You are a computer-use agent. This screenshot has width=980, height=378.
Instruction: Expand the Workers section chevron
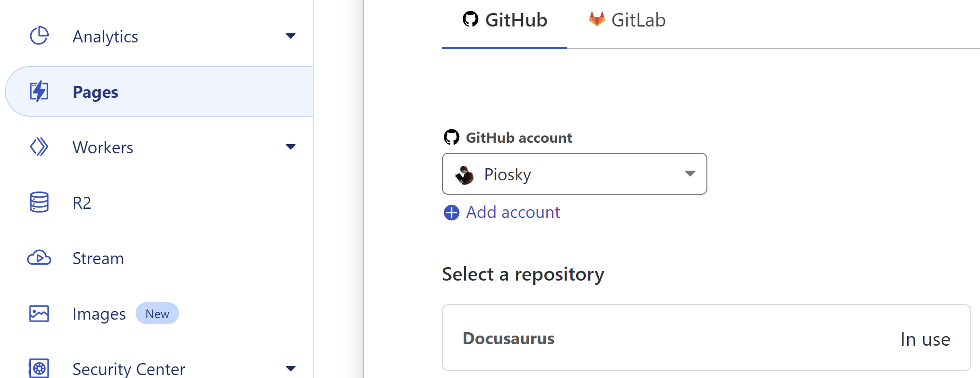291,147
